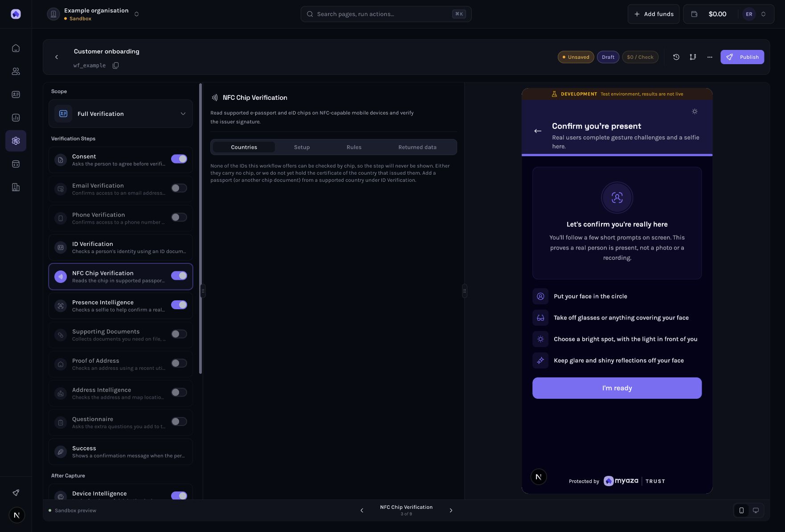Switch to desktop preview device icon

(756, 511)
